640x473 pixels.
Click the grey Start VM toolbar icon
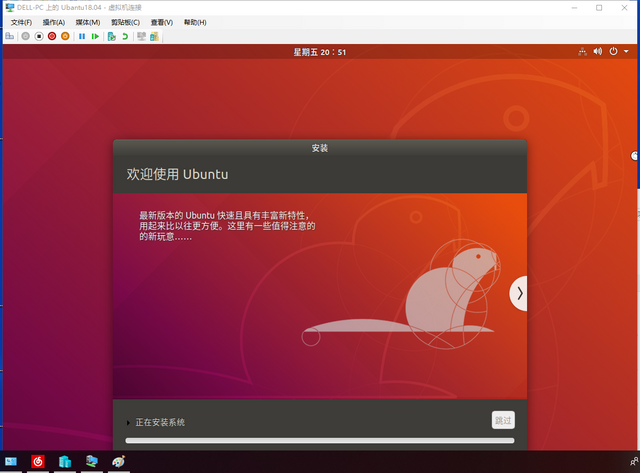25,36
